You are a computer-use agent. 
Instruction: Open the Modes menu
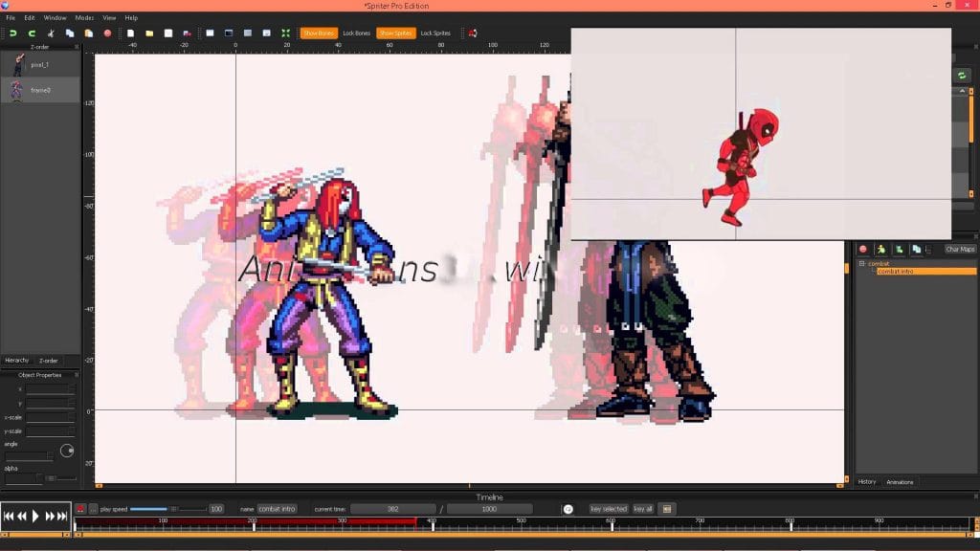point(86,16)
